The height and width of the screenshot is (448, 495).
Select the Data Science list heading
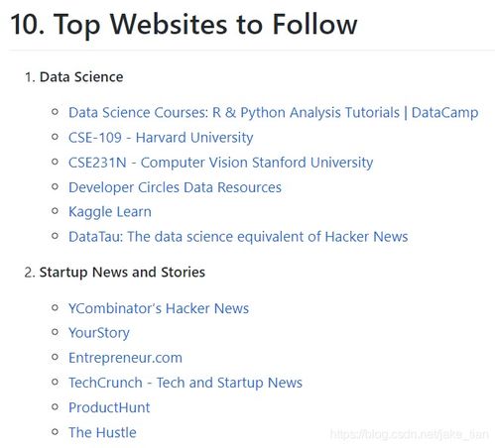pos(81,77)
